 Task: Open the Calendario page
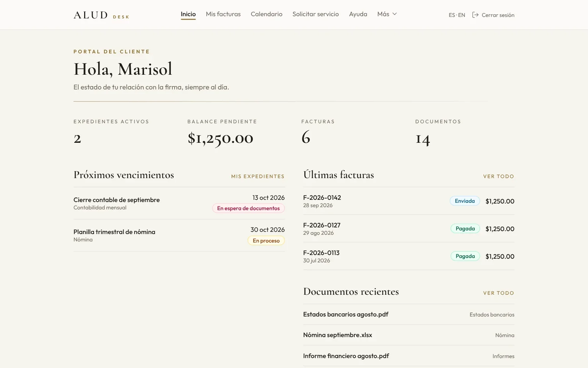coord(266,14)
